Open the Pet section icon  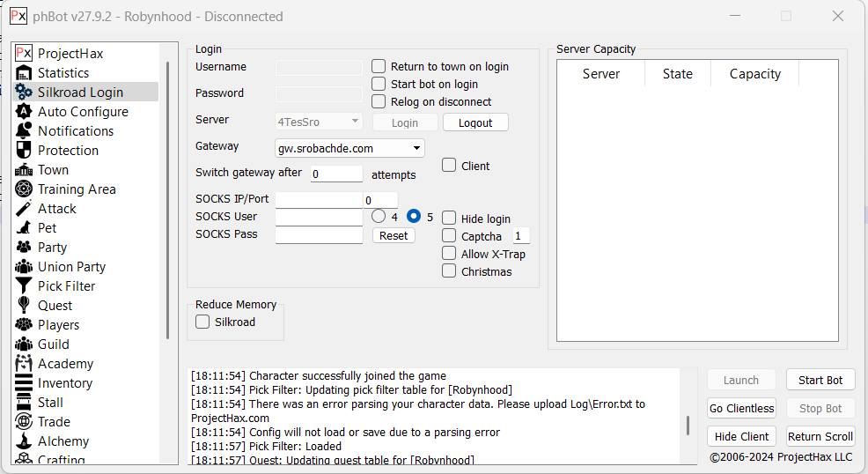click(24, 227)
